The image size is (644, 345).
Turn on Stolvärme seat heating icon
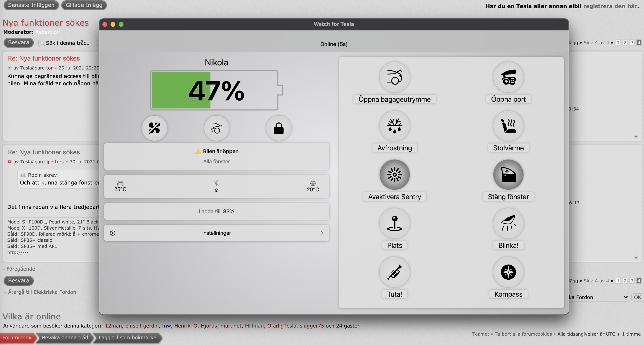point(508,126)
